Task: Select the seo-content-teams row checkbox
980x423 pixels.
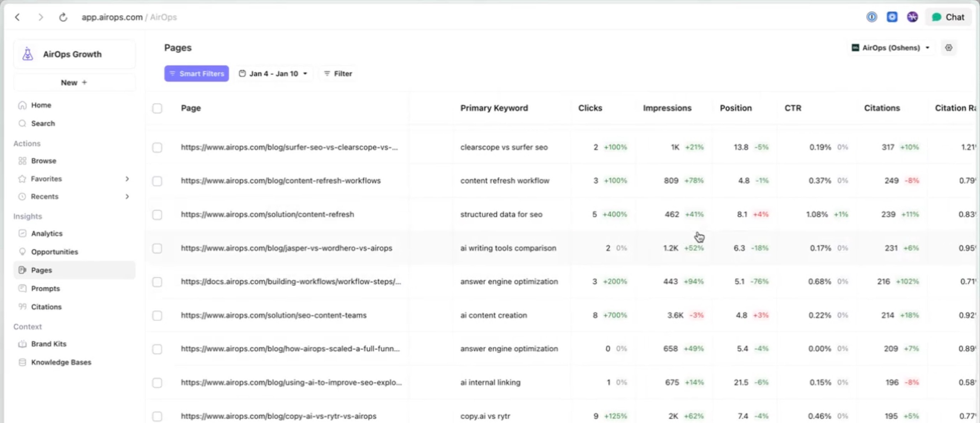Action: click(x=157, y=315)
